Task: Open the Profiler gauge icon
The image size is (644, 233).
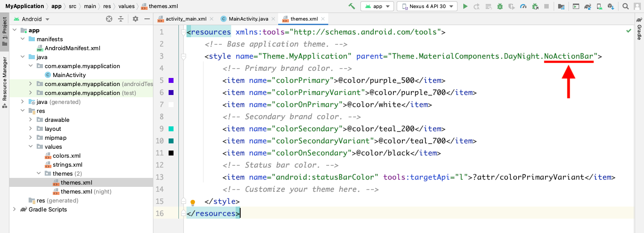Action: (x=523, y=6)
